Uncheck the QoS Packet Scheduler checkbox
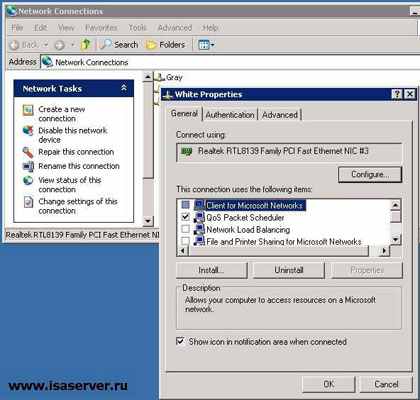Screen dimensions: 420x400 point(186,217)
